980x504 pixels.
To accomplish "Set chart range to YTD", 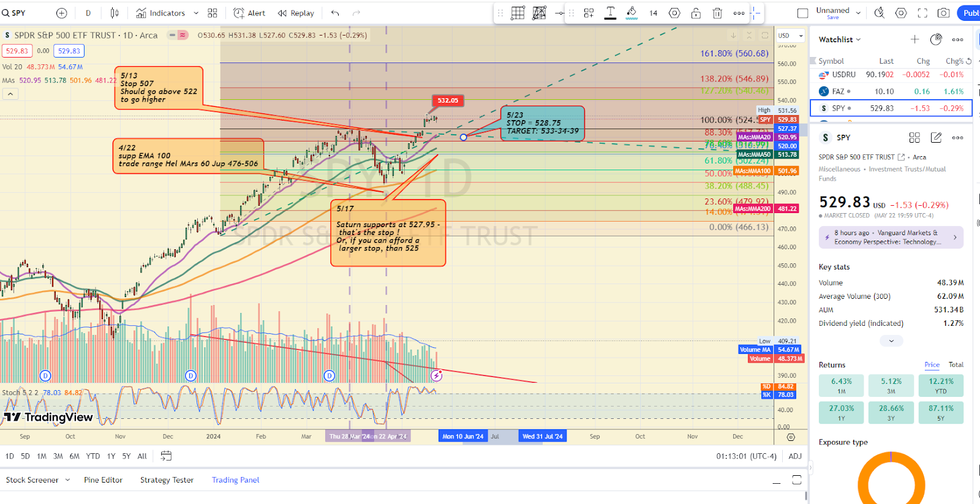I will pyautogui.click(x=92, y=456).
